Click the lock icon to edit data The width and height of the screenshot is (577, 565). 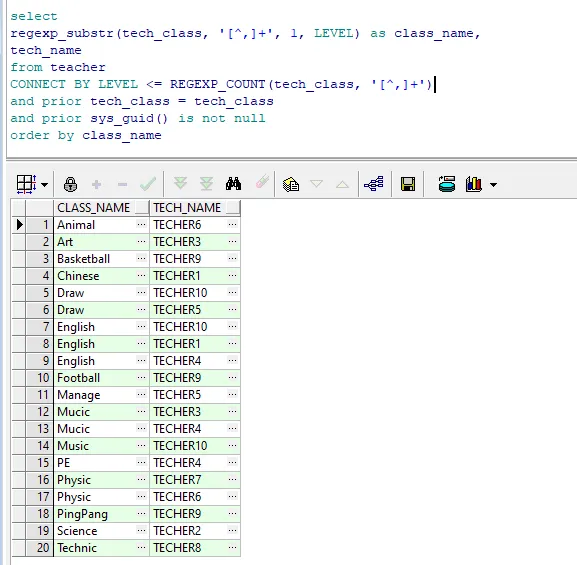[x=70, y=184]
